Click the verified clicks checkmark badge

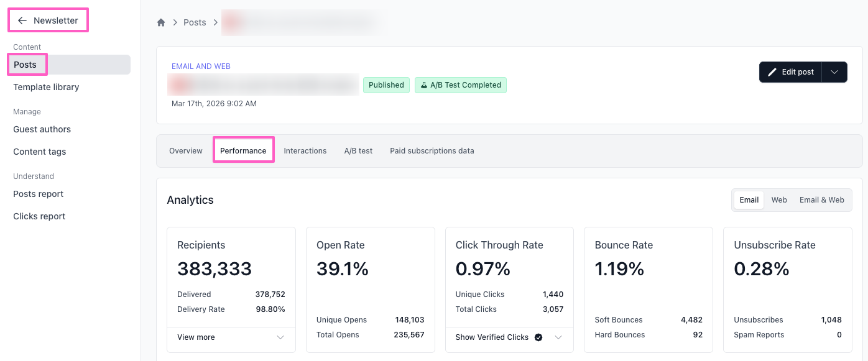click(538, 337)
